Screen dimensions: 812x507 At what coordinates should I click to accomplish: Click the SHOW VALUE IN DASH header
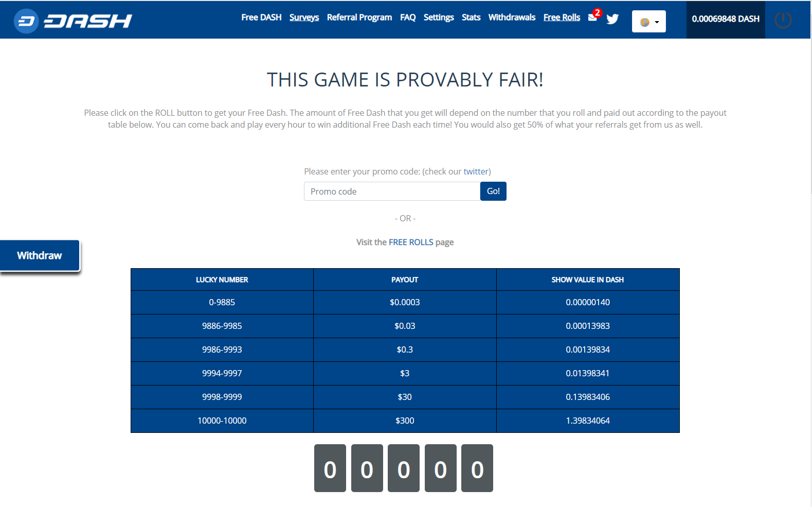pos(588,279)
